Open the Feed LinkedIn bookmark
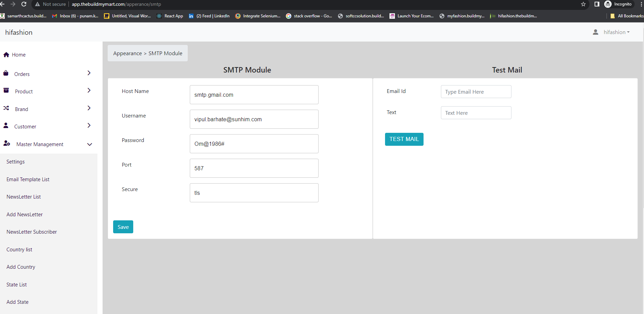The width and height of the screenshot is (644, 314). [209, 16]
